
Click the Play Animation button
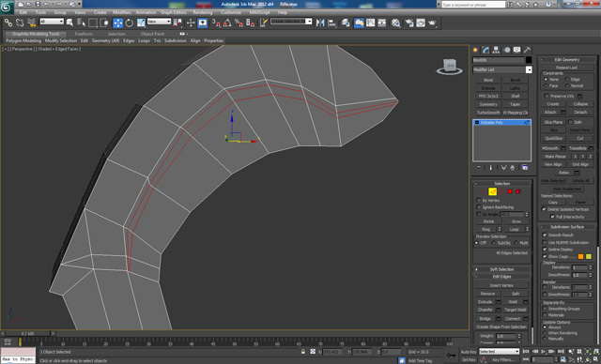click(543, 352)
